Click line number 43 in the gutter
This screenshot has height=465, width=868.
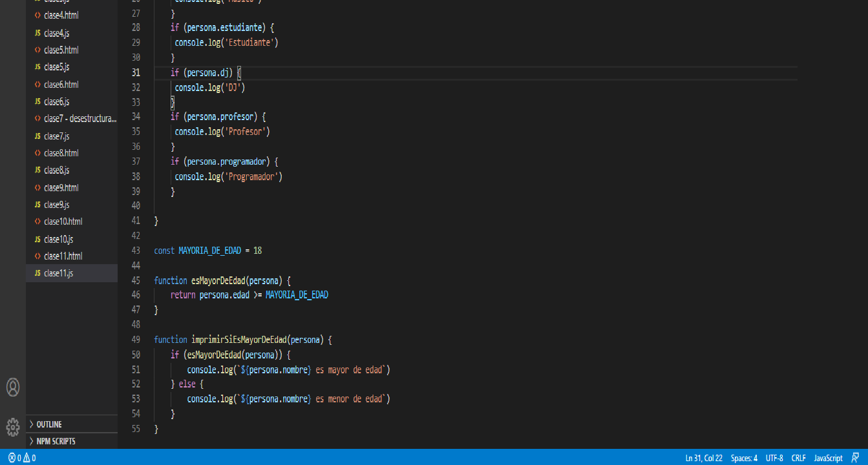(135, 251)
